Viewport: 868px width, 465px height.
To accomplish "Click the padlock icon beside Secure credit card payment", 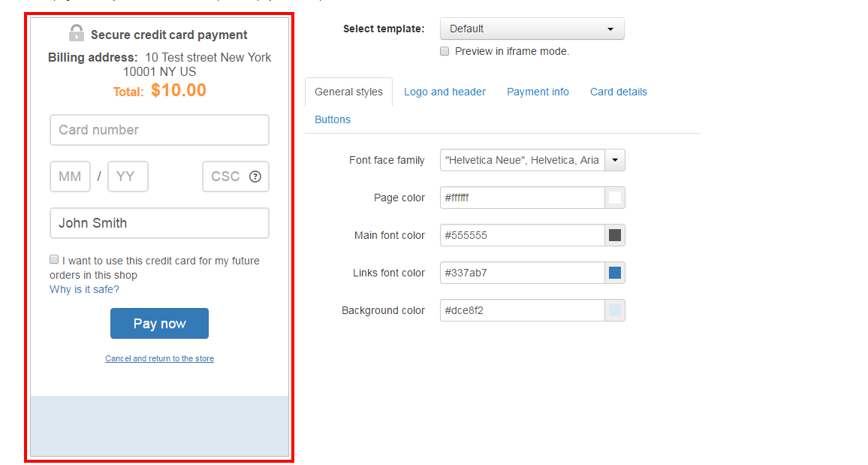I will [x=77, y=33].
